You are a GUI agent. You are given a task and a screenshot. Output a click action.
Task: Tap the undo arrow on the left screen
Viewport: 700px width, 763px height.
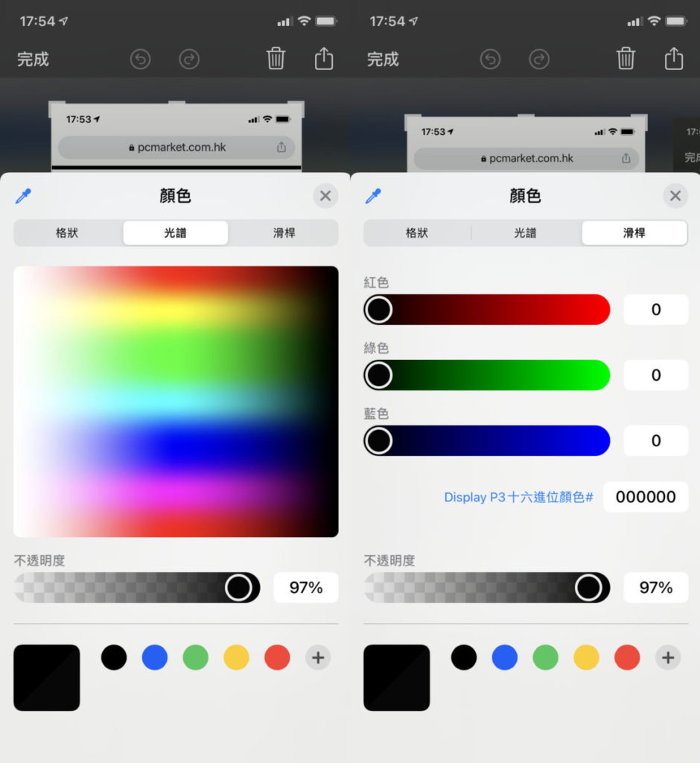(140, 60)
